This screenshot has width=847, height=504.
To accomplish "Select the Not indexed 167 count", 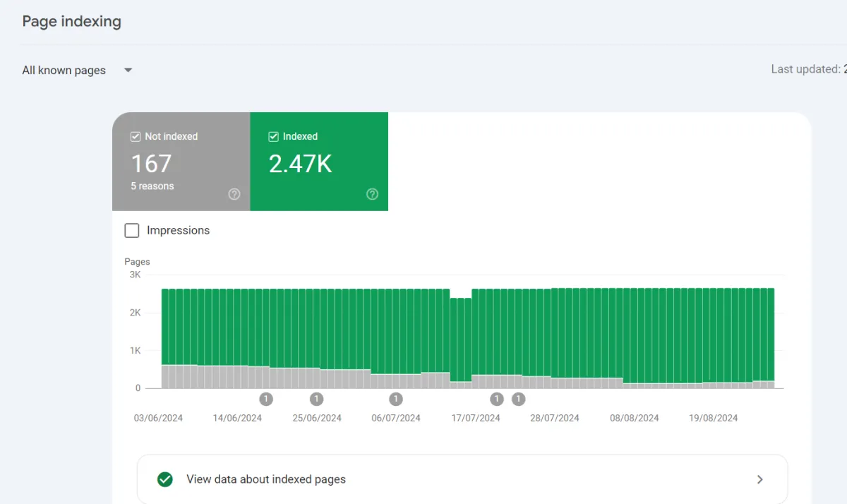I will click(x=151, y=164).
